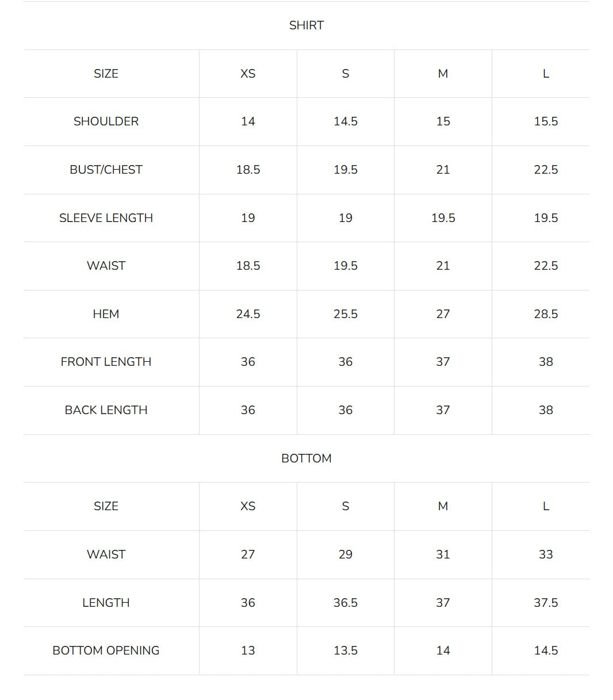Select the L column header in bottom table
This screenshot has width=613, height=700.
tap(546, 506)
